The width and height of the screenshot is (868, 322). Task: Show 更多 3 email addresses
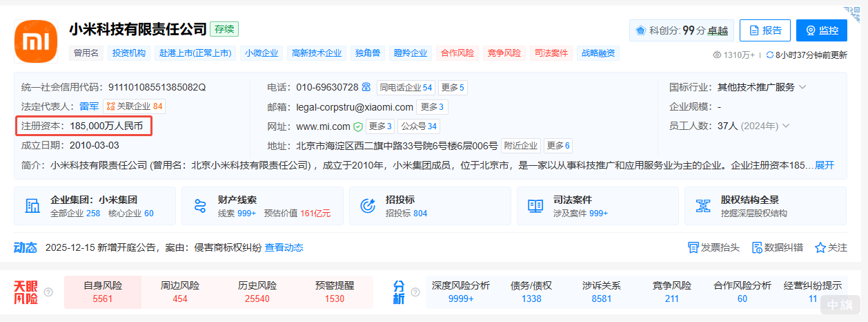pos(432,106)
